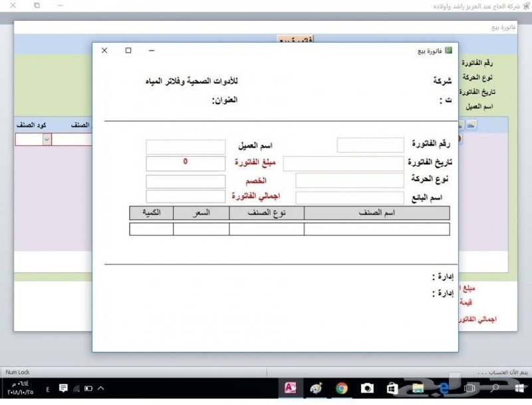Click the مبلغ الفاتورة field showing 0
This screenshot has height=405, width=532.
pyautogui.click(x=186, y=163)
